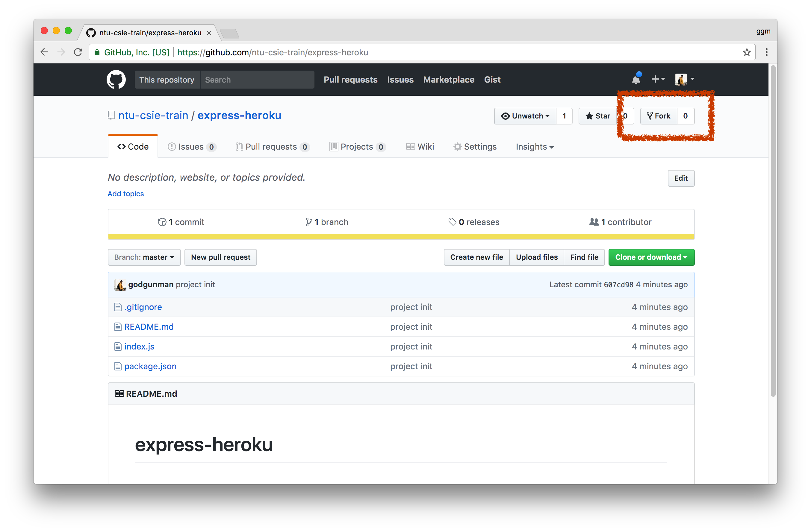Open the Settings tab
Screen dimensions: 811x532
pos(475,147)
